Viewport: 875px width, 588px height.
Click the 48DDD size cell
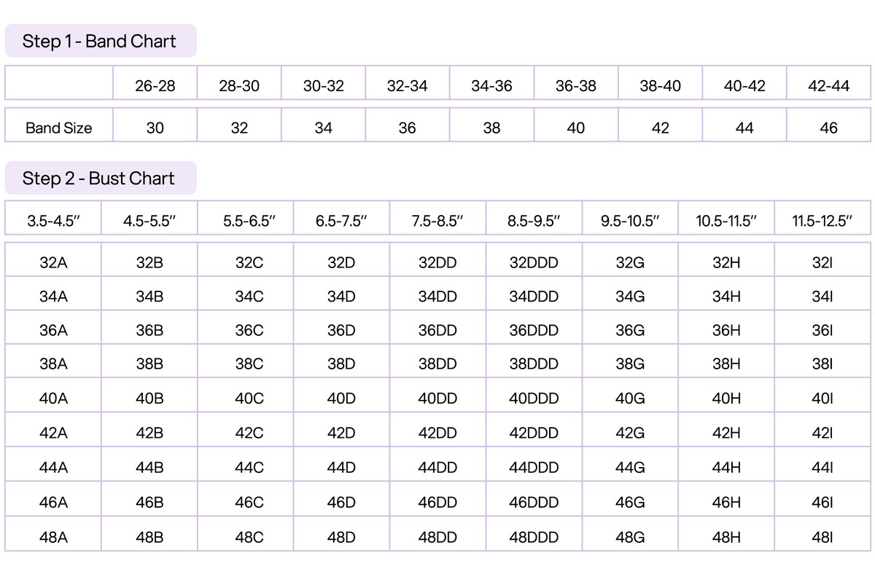[534, 537]
